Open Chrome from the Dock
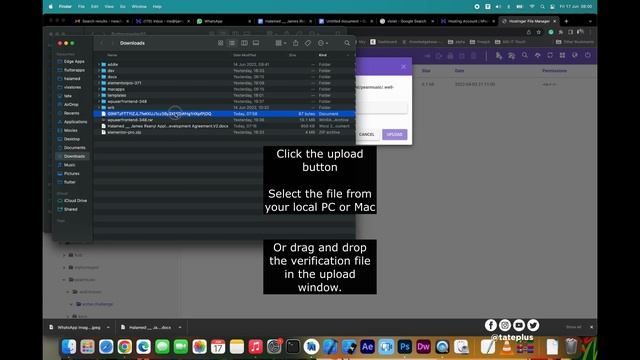The height and width of the screenshot is (360, 640). pyautogui.click(x=124, y=347)
